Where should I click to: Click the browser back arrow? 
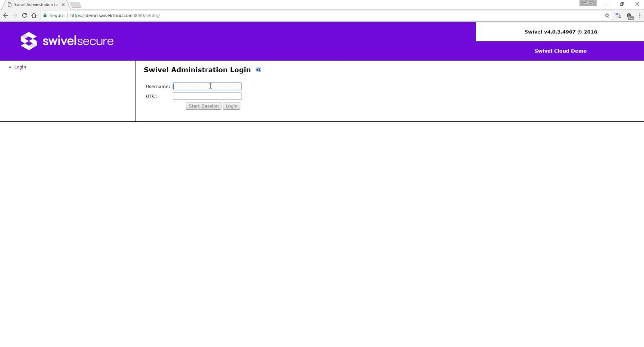(x=6, y=15)
